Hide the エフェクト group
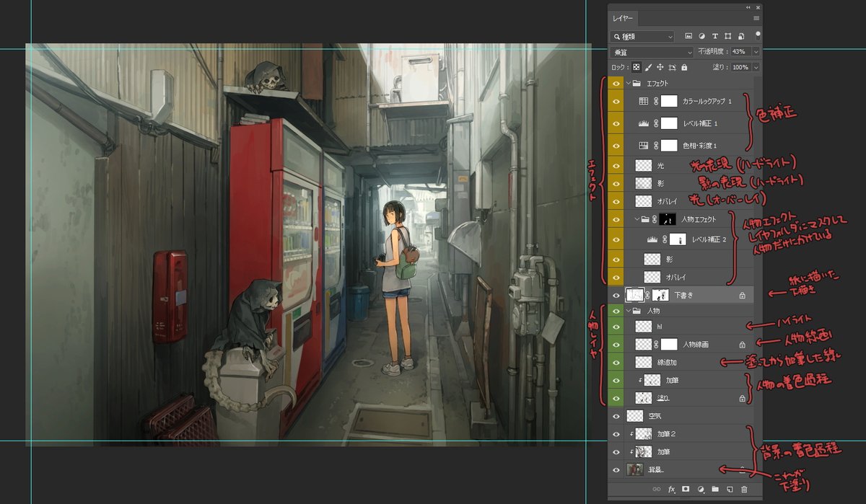866x504 pixels. tap(616, 84)
